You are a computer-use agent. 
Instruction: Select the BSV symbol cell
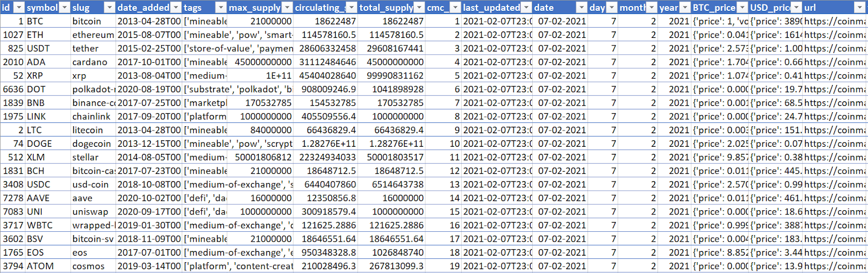48,238
